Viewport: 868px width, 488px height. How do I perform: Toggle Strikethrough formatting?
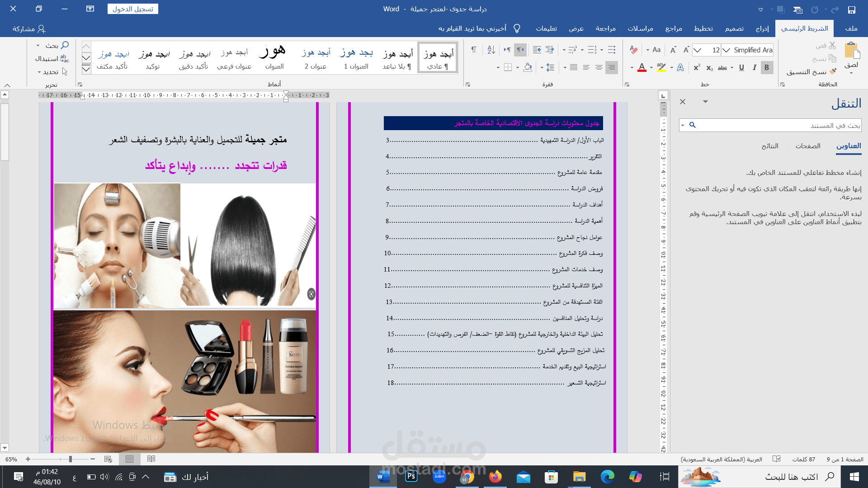point(722,68)
